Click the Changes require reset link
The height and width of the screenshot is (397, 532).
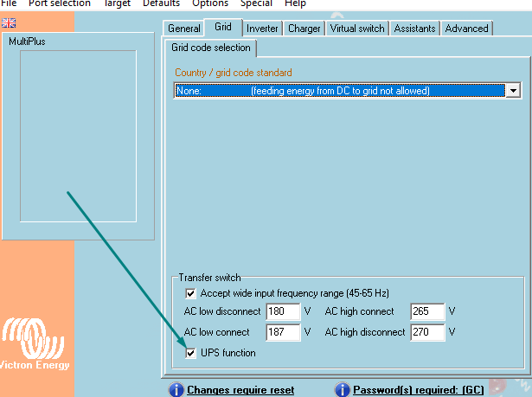click(240, 390)
